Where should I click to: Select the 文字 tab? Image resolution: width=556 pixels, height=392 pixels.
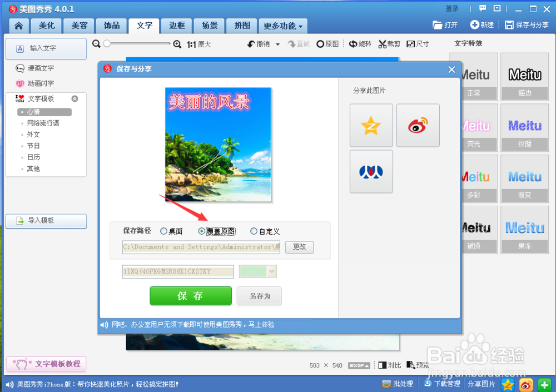coord(145,26)
